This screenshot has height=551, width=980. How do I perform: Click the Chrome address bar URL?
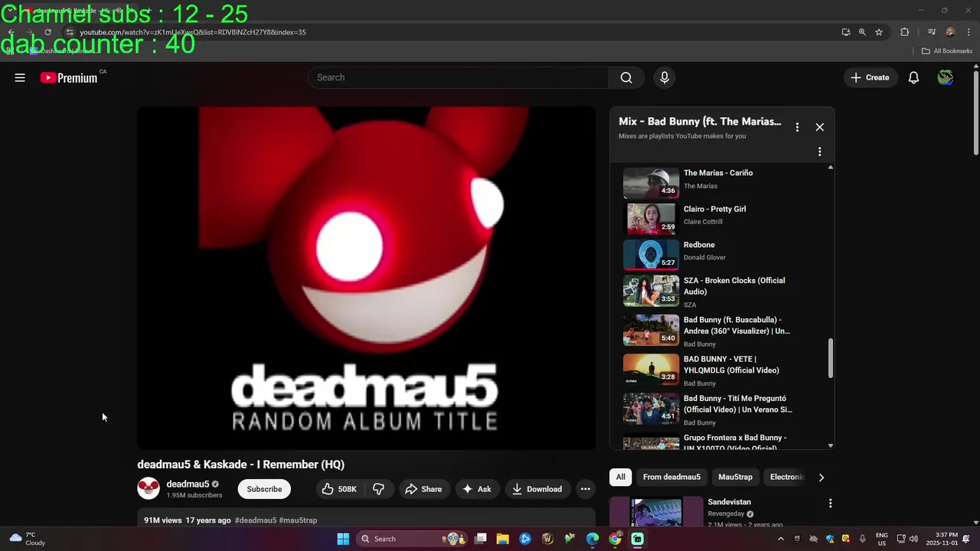[x=193, y=32]
